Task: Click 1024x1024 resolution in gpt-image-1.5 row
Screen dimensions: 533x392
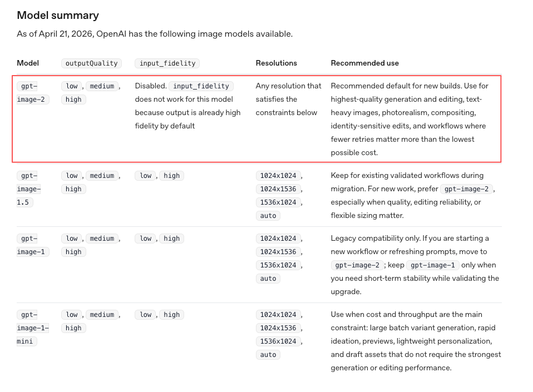Action: 278,176
